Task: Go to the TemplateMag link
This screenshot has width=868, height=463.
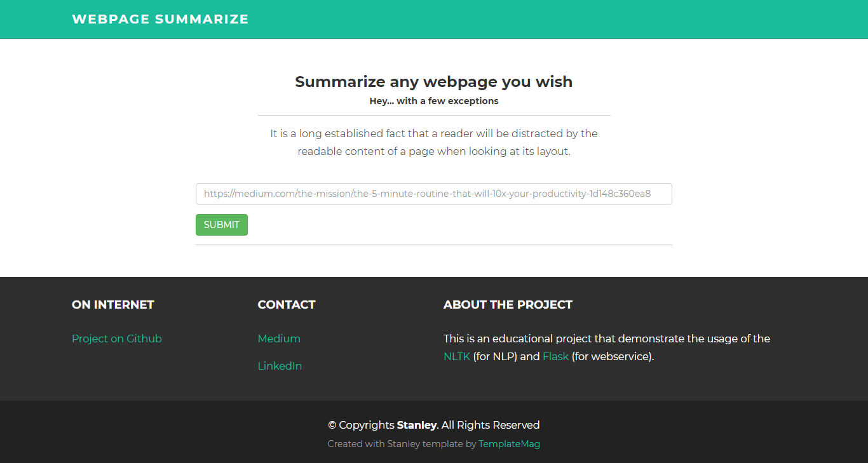Action: [x=509, y=444]
